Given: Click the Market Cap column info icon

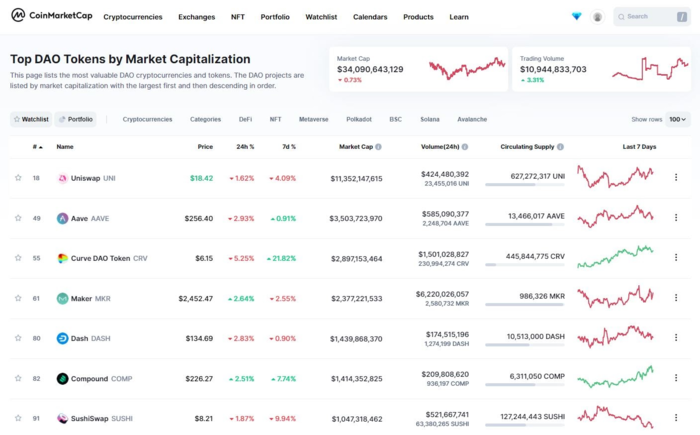Looking at the screenshot, I should pyautogui.click(x=378, y=146).
